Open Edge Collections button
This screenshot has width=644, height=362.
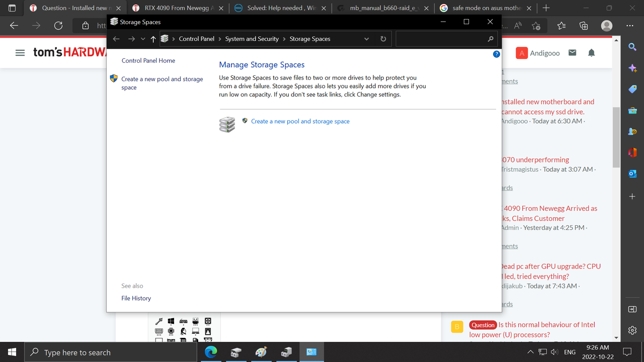pos(584,26)
